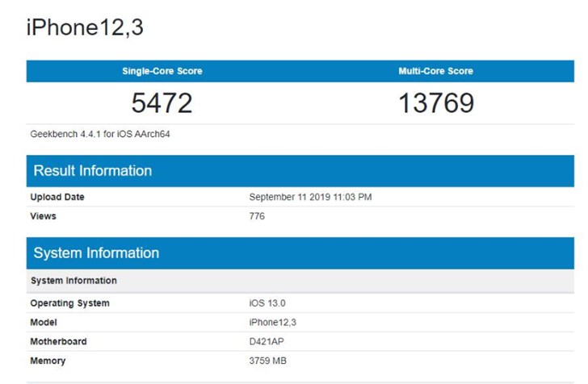Screen dimensions: 588x384
Task: Select the Upload Date row label
Action: tap(57, 197)
